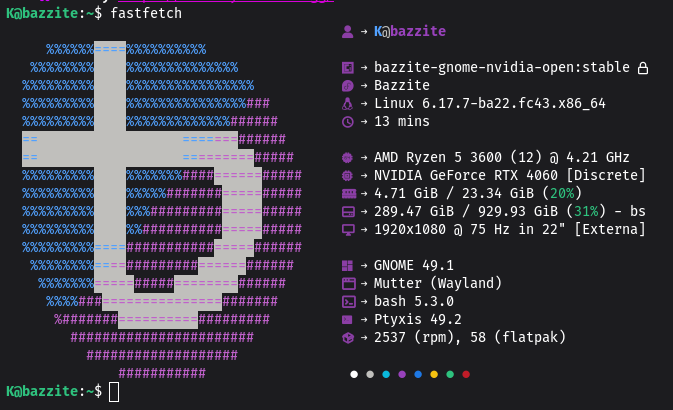Click the white color dot

click(x=354, y=374)
